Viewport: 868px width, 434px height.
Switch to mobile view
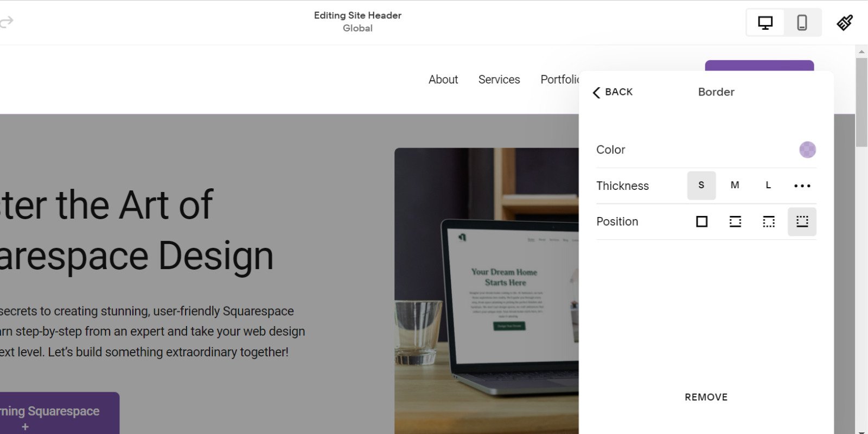click(x=802, y=23)
